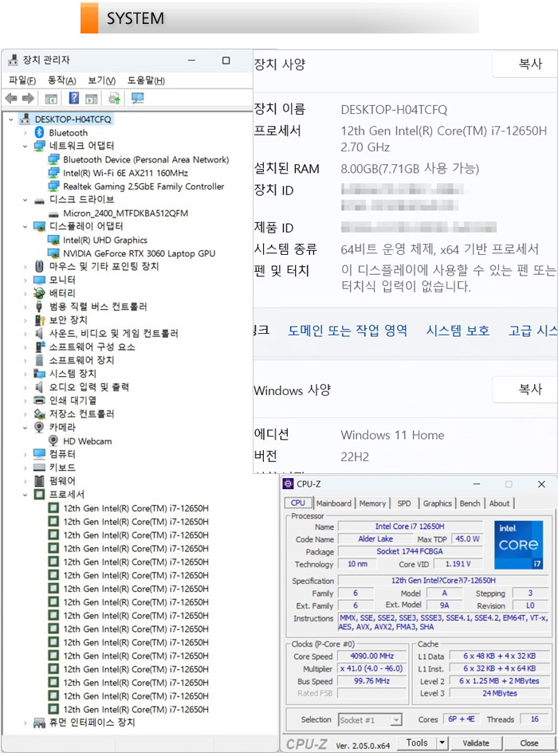Click the Copy (복사) button for device specifications
The height and width of the screenshot is (756, 558).
pyautogui.click(x=525, y=64)
